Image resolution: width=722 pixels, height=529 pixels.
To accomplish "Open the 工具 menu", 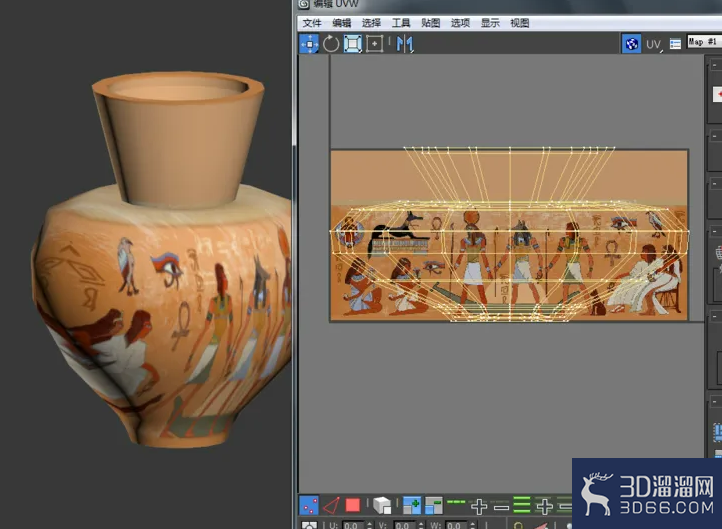I will click(x=401, y=23).
